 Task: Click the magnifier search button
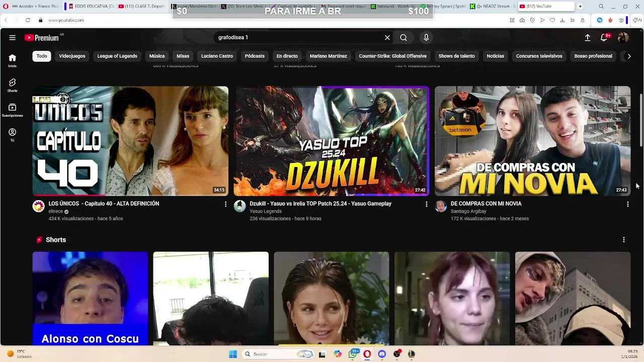tap(404, 38)
